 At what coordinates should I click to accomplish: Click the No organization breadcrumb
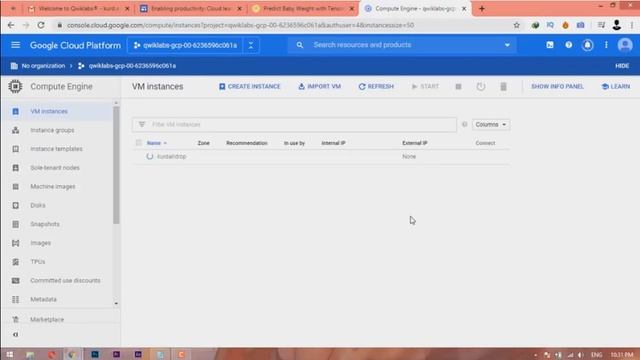tap(43, 66)
